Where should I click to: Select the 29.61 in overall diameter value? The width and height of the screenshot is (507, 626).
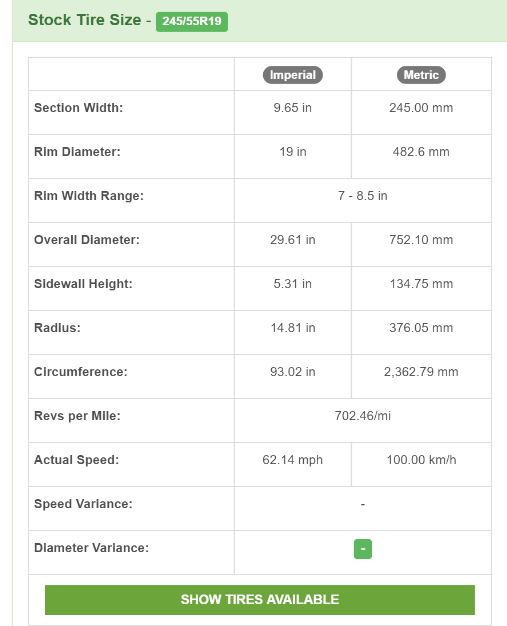tap(293, 240)
